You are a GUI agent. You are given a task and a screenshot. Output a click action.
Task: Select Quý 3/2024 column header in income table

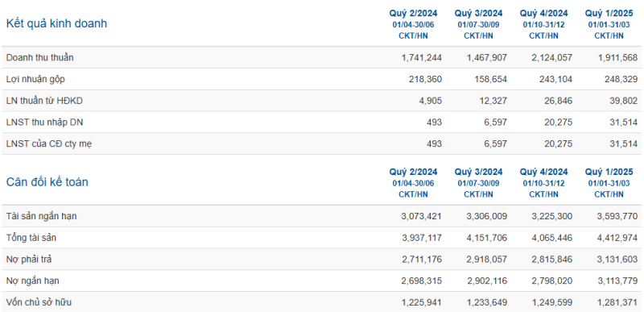[x=478, y=13]
